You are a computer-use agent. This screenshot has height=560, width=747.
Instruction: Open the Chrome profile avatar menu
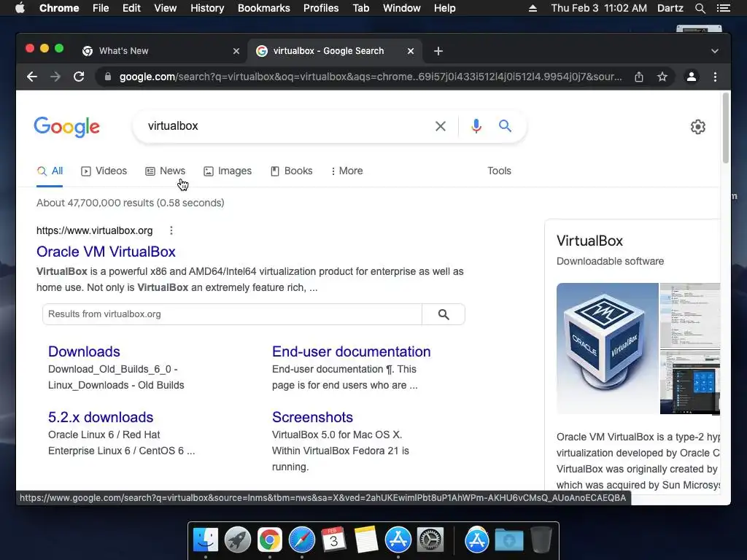coord(692,77)
